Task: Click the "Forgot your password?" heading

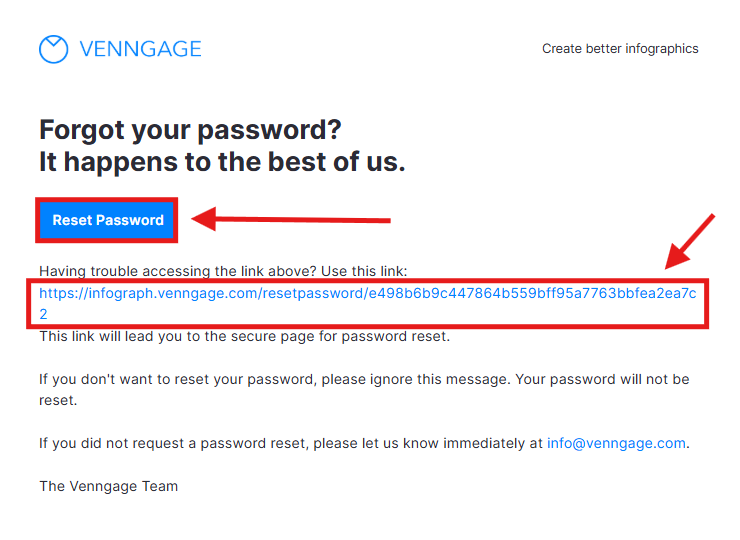Action: [190, 129]
